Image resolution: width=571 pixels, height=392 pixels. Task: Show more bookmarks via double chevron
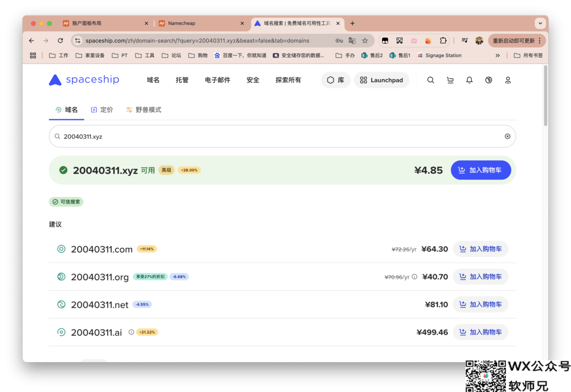click(x=498, y=55)
